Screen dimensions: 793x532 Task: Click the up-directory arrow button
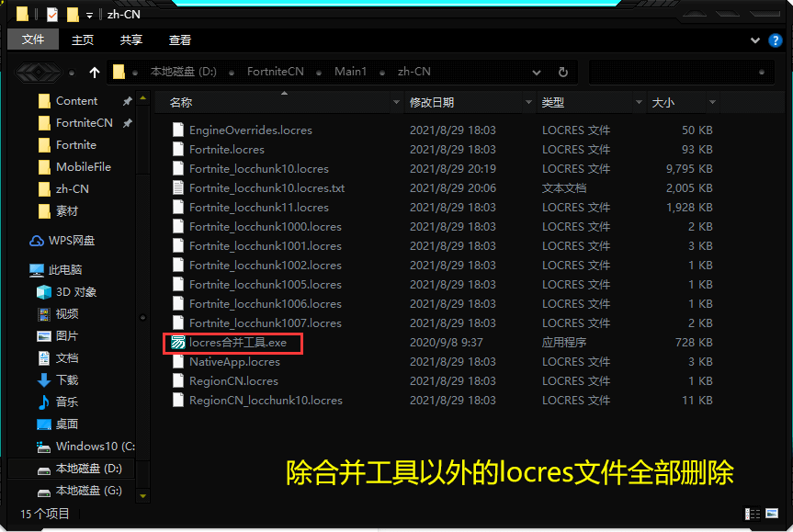click(94, 73)
